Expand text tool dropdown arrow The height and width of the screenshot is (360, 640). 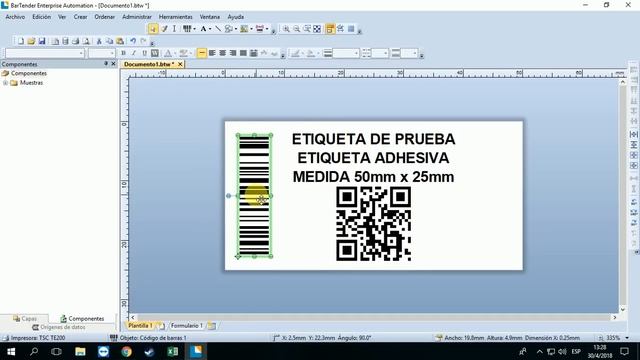[210, 29]
